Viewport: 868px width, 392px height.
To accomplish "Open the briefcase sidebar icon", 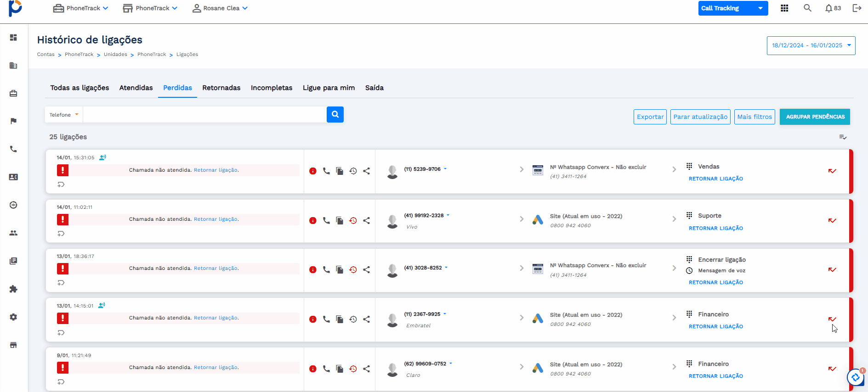I will coord(13,94).
